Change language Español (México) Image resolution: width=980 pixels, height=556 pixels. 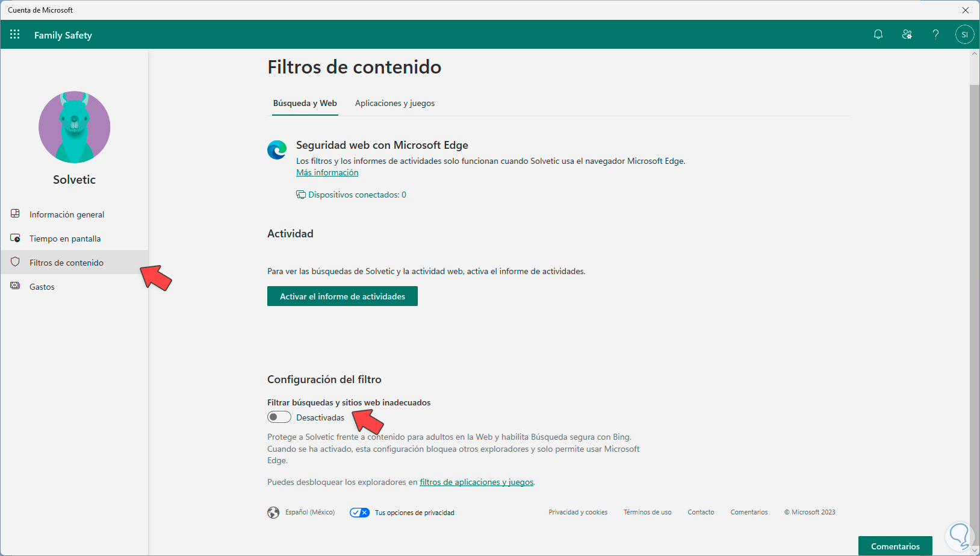coord(310,512)
